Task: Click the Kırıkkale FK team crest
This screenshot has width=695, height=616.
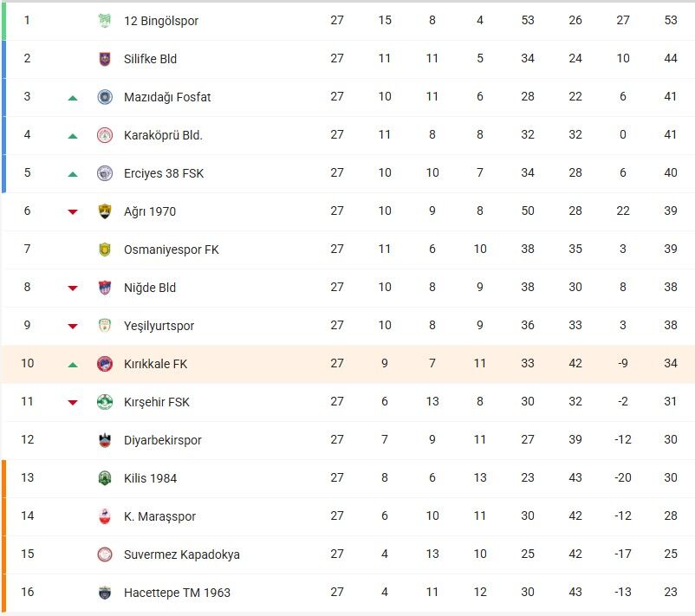Action: (105, 364)
